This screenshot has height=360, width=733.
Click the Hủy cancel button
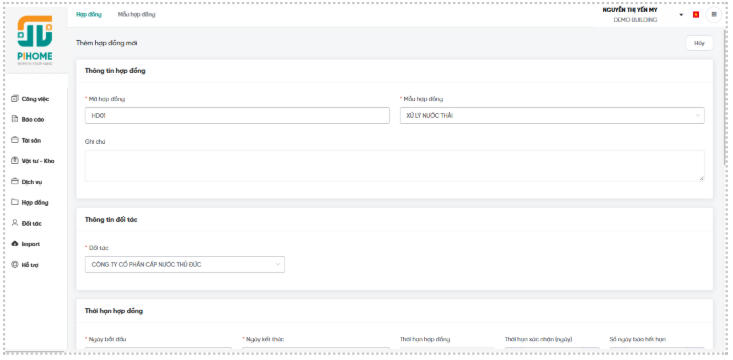point(699,43)
